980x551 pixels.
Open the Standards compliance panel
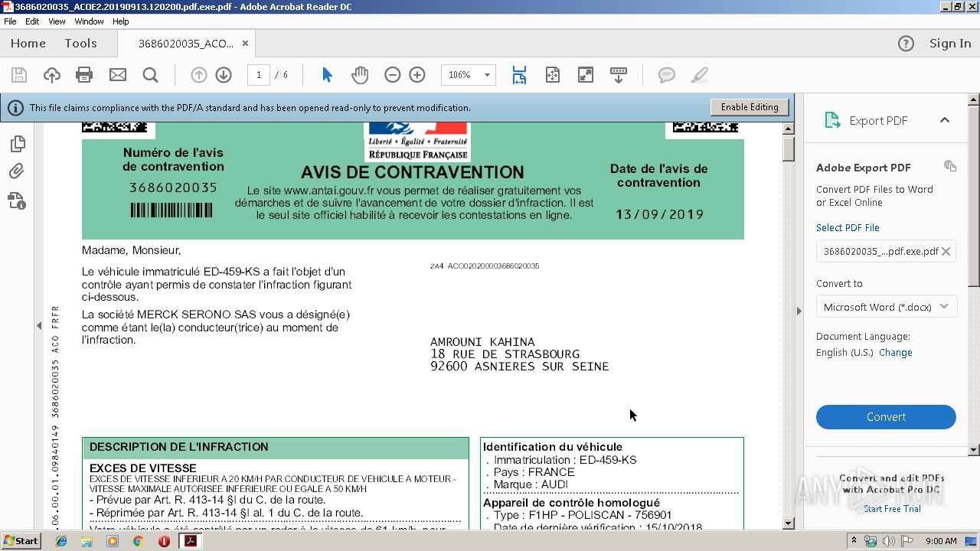(17, 201)
